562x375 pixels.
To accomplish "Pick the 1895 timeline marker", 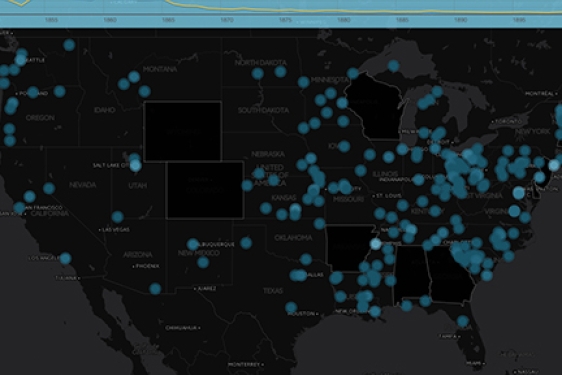I will (x=519, y=20).
